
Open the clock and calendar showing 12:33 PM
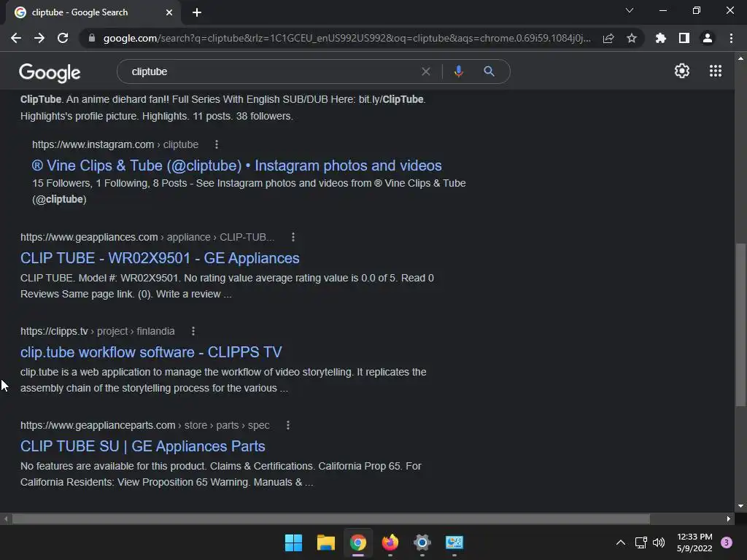click(x=694, y=542)
